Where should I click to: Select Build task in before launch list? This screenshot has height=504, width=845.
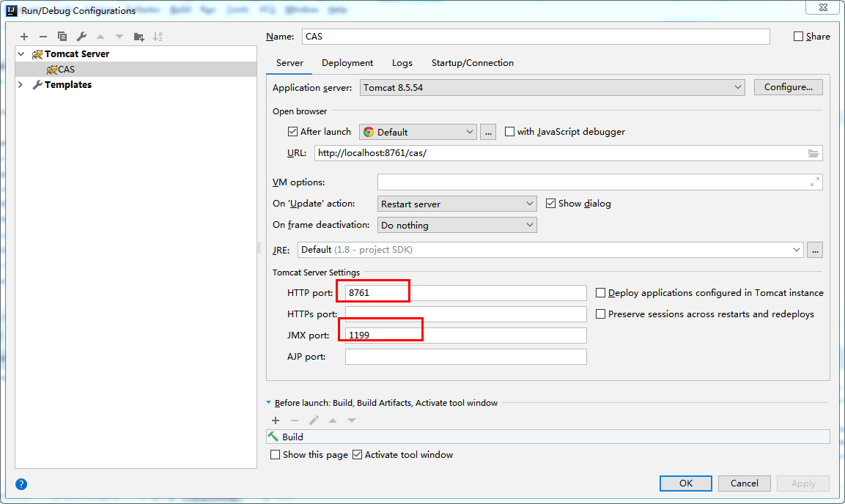point(548,437)
